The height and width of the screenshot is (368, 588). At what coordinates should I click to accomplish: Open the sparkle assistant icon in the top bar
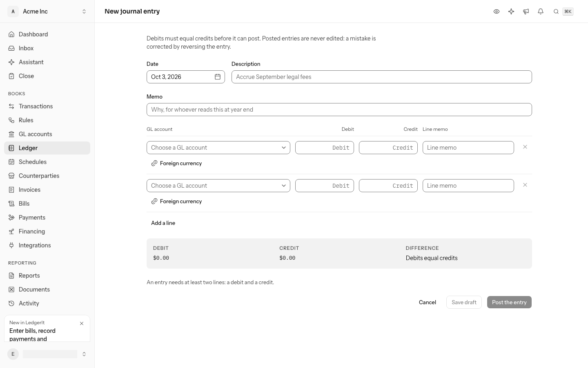point(511,11)
